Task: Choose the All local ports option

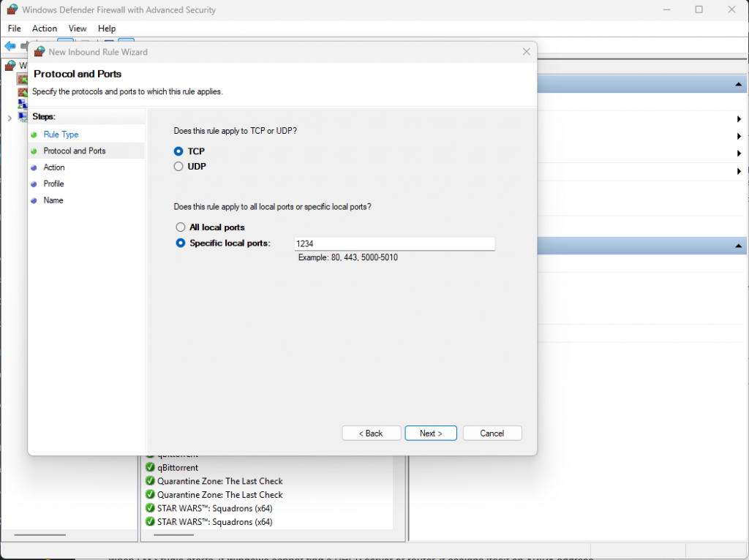Action: click(x=181, y=227)
